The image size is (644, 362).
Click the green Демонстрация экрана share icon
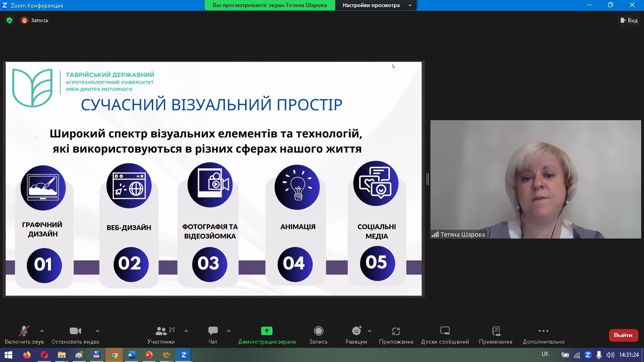(267, 331)
